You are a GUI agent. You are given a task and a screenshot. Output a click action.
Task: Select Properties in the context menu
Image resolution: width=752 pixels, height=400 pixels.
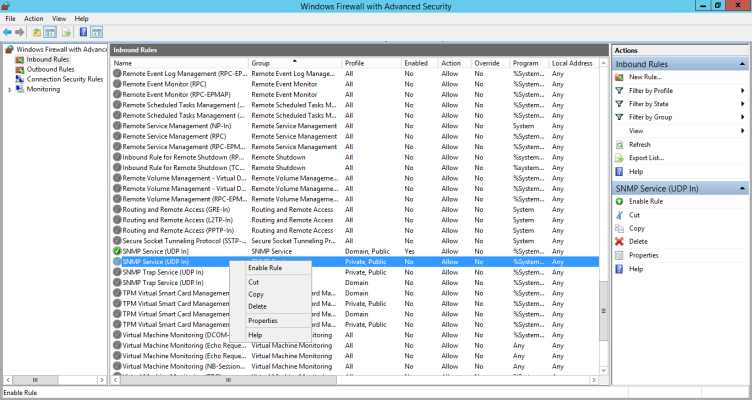pyautogui.click(x=263, y=320)
